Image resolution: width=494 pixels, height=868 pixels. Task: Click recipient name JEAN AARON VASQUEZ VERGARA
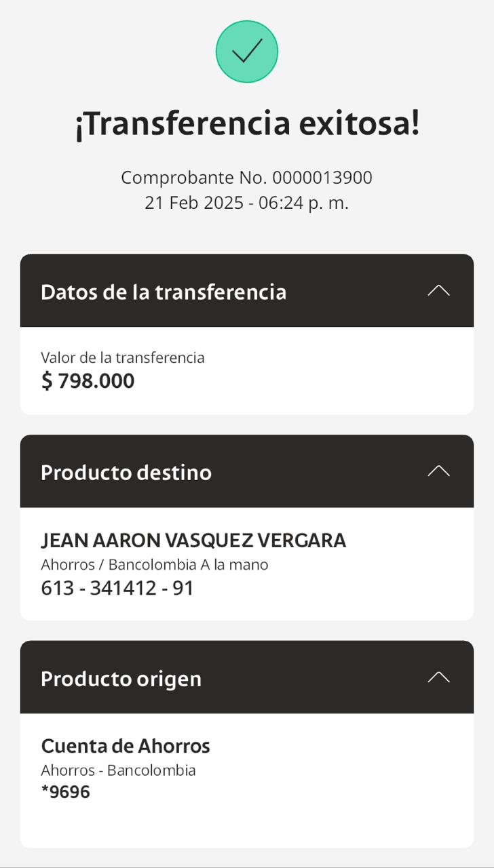pos(193,540)
